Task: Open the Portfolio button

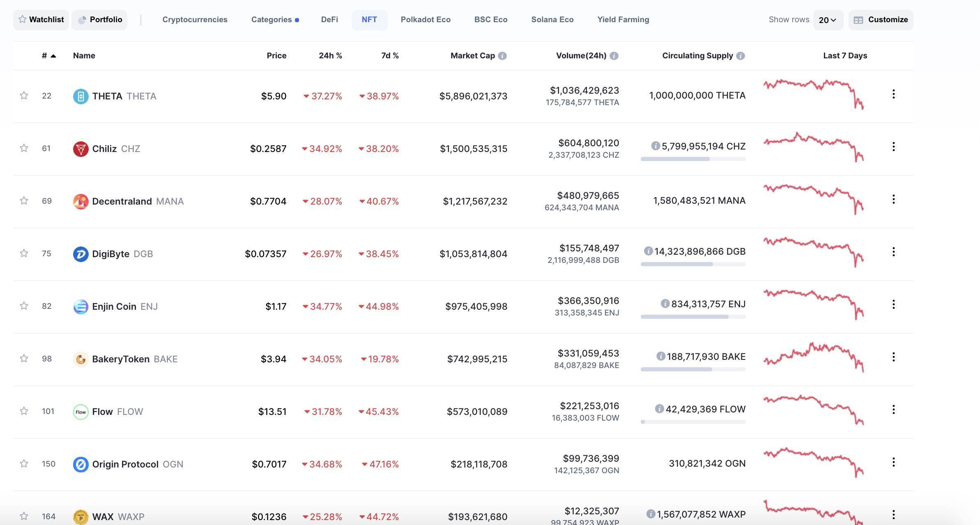Action: (99, 20)
